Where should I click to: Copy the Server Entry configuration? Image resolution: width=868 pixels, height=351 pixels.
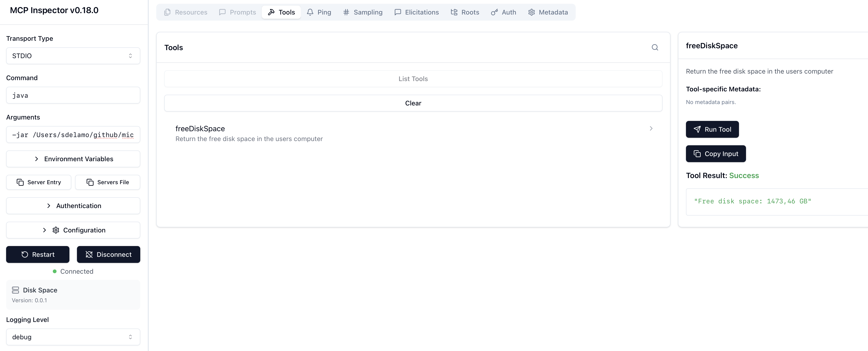(39, 182)
